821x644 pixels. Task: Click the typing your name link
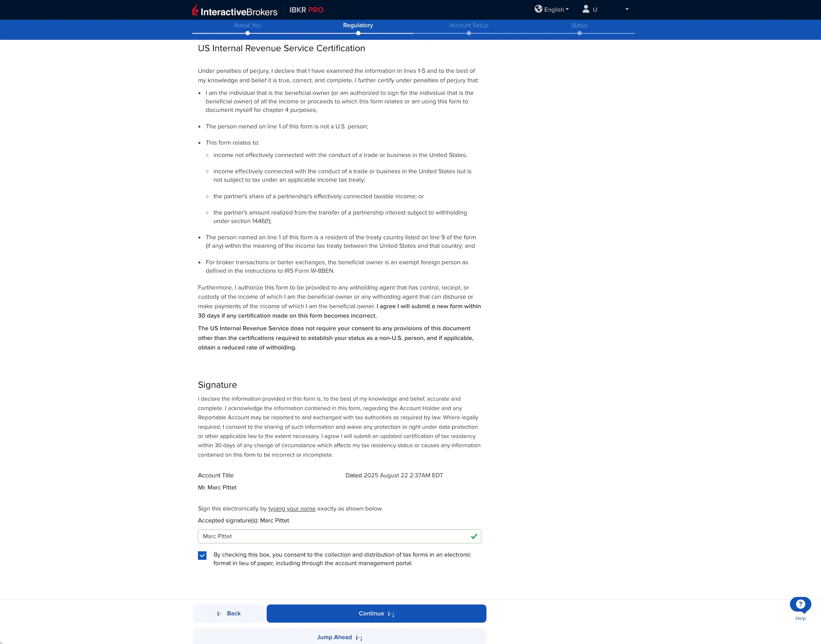coord(291,508)
